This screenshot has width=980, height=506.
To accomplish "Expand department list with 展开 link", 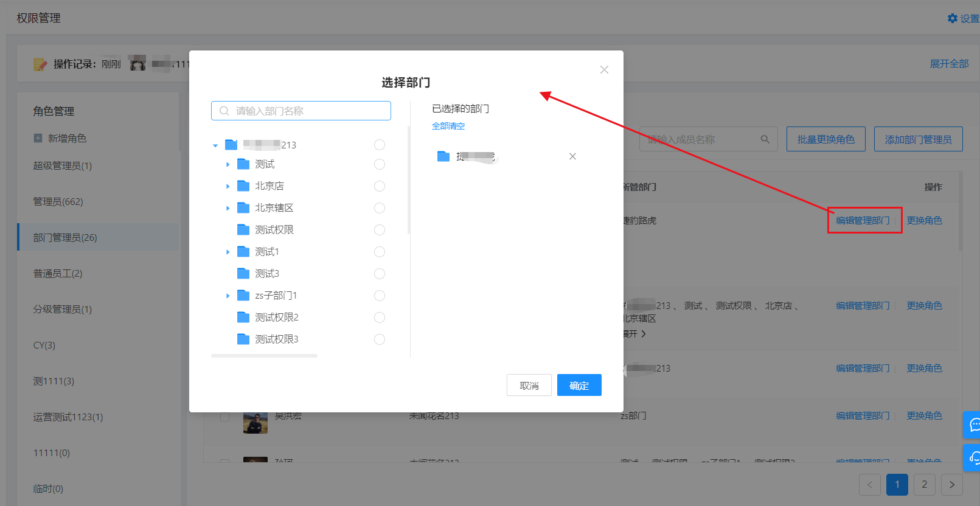I will [x=634, y=334].
